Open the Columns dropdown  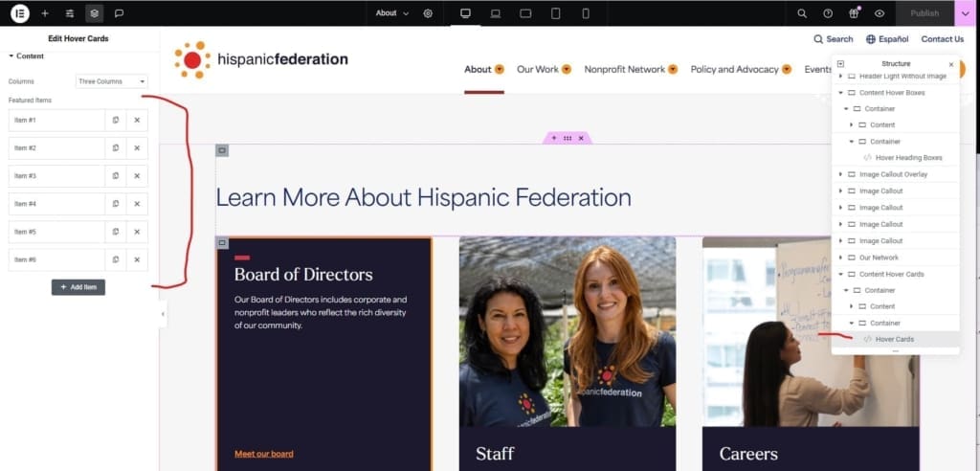click(x=112, y=81)
